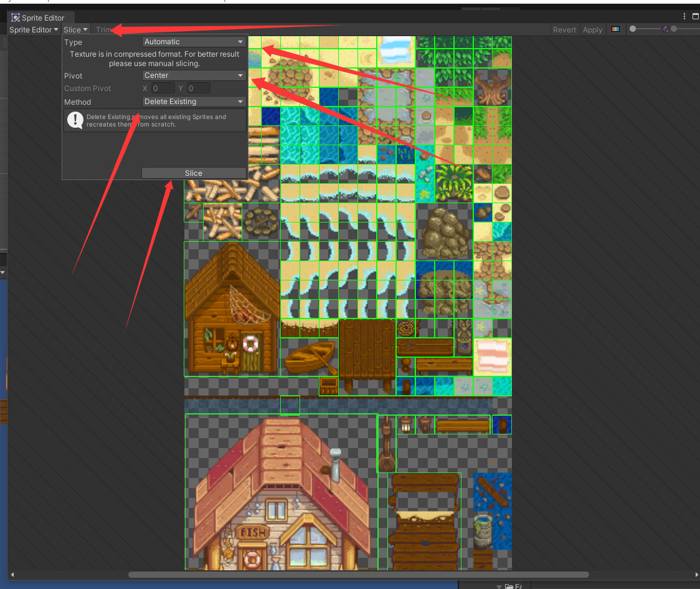
Task: Adjust the mip level slider handle
Action: click(x=674, y=29)
